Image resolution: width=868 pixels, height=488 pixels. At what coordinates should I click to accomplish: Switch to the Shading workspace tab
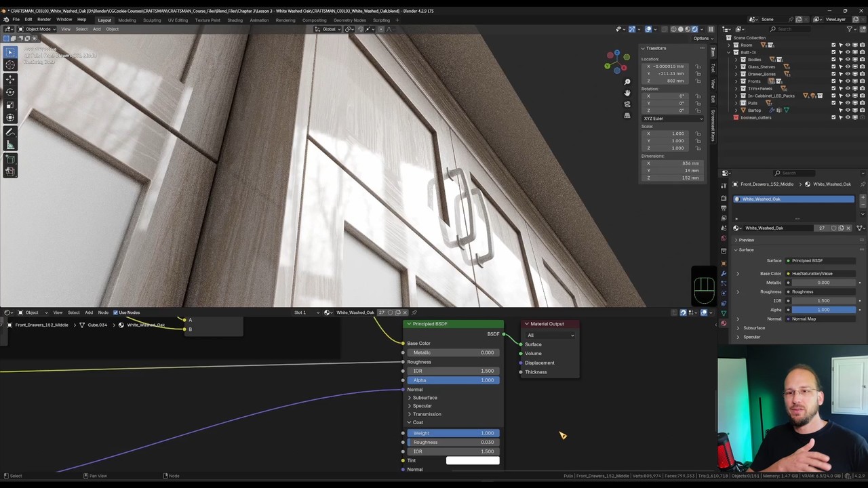[235, 20]
